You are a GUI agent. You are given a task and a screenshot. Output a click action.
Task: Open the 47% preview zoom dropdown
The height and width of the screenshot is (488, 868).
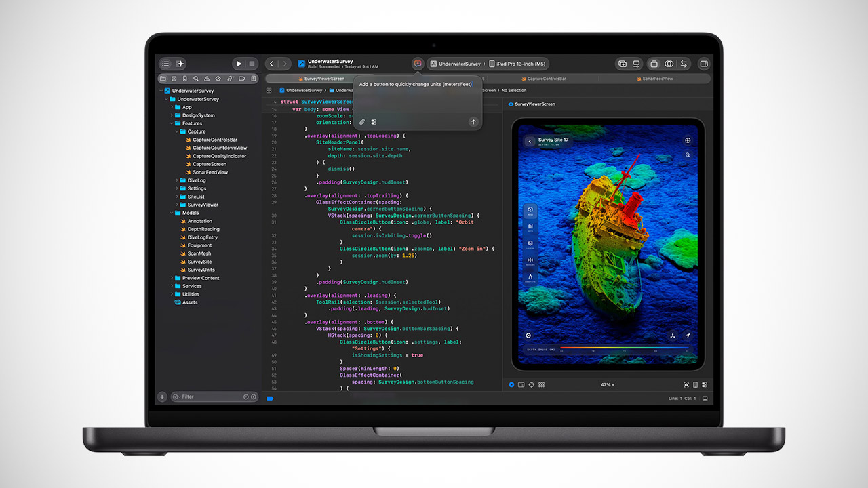608,385
